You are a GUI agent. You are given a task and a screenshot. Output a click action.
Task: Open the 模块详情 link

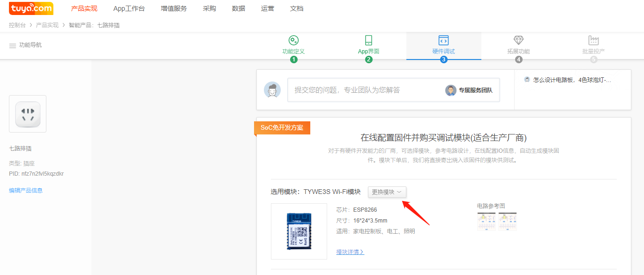pos(350,252)
